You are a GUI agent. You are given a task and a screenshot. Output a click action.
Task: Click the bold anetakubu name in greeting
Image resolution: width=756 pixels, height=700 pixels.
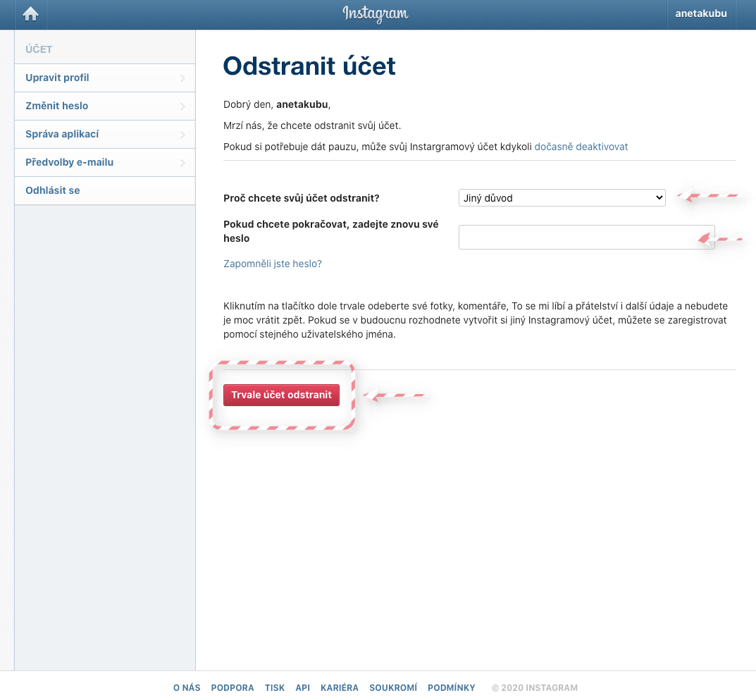click(302, 105)
